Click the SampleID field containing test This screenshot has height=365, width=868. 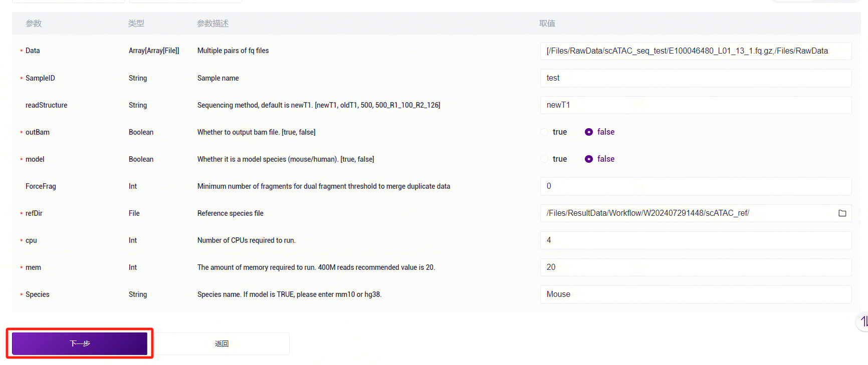tap(696, 78)
